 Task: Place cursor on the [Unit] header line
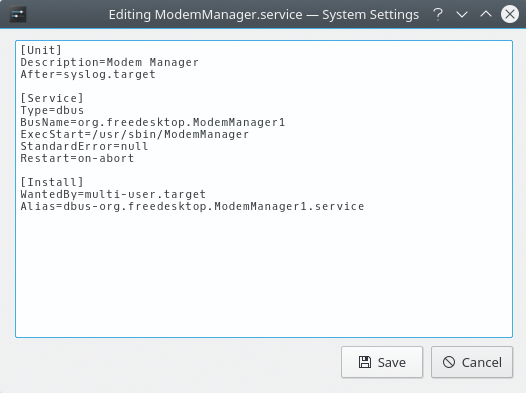[41, 50]
